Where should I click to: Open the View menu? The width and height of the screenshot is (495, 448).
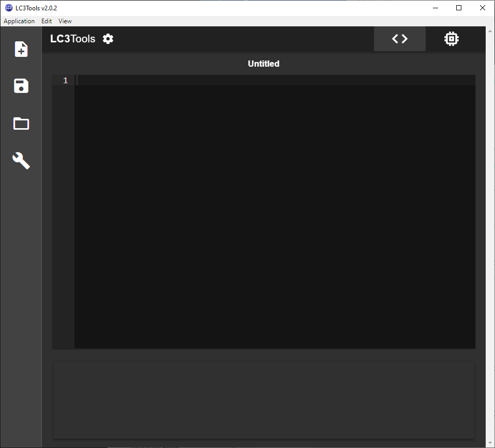point(65,21)
